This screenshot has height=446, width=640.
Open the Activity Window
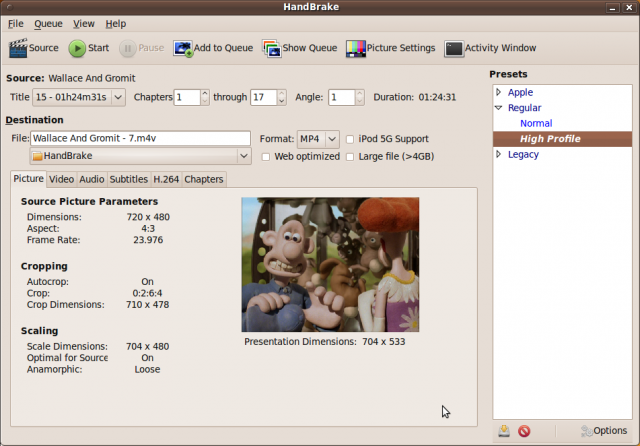tap(454, 48)
